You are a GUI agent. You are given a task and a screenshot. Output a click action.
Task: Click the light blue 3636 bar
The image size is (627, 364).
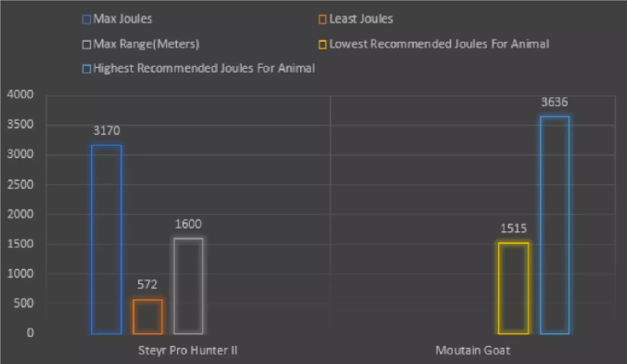554,225
